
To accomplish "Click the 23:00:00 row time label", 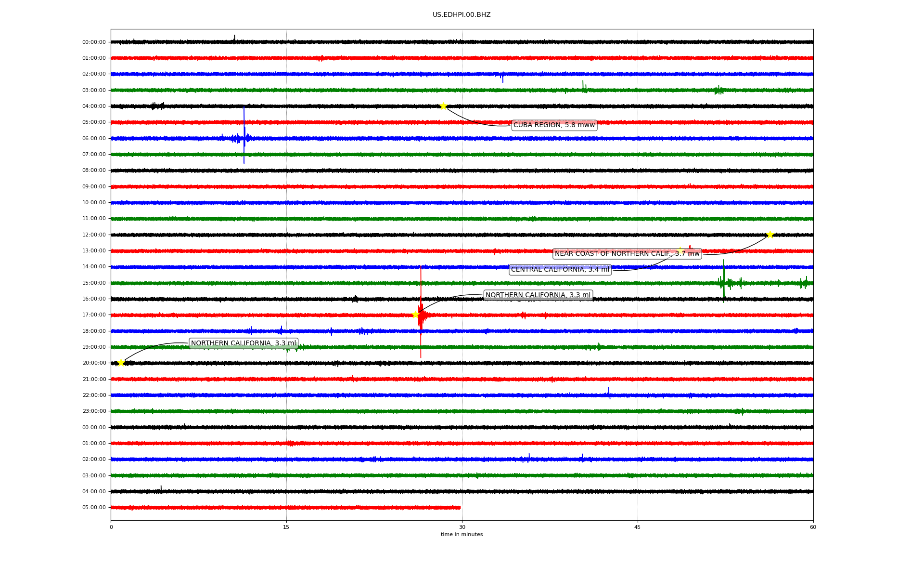I will (94, 411).
